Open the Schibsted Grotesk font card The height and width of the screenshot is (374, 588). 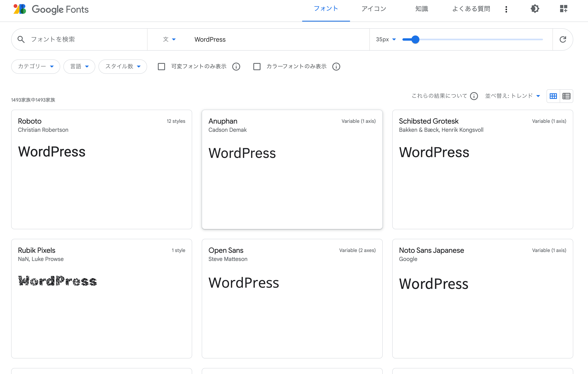[x=483, y=169]
